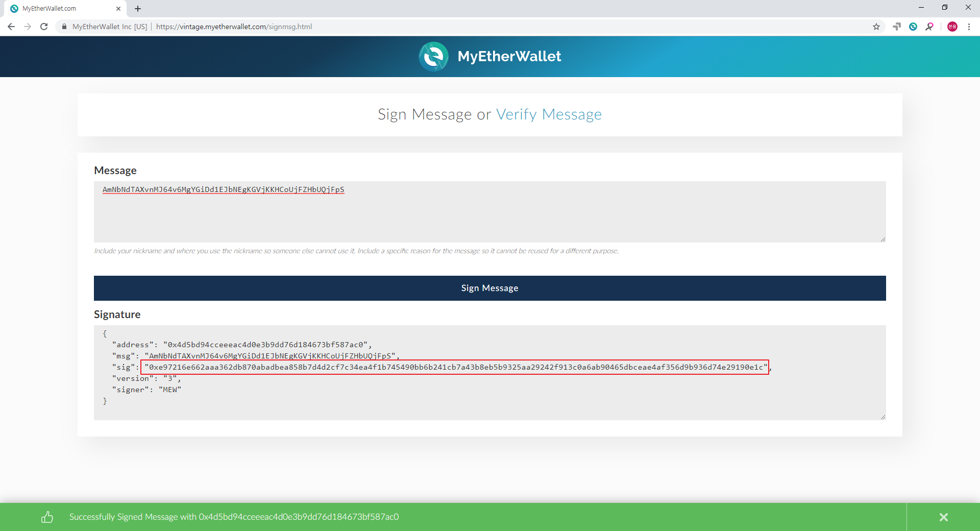Click the MyEtherWallet extension icon in toolbar
This screenshot has height=531, width=980.
[x=913, y=27]
